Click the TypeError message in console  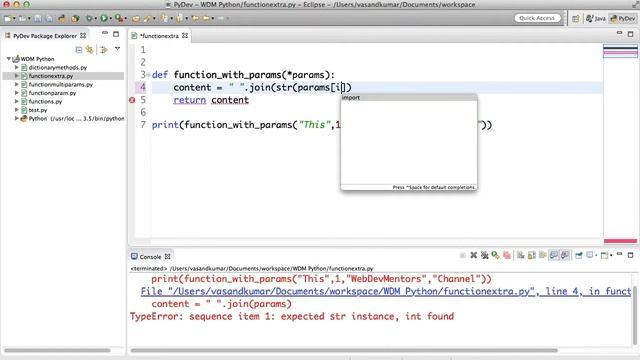tap(292, 316)
